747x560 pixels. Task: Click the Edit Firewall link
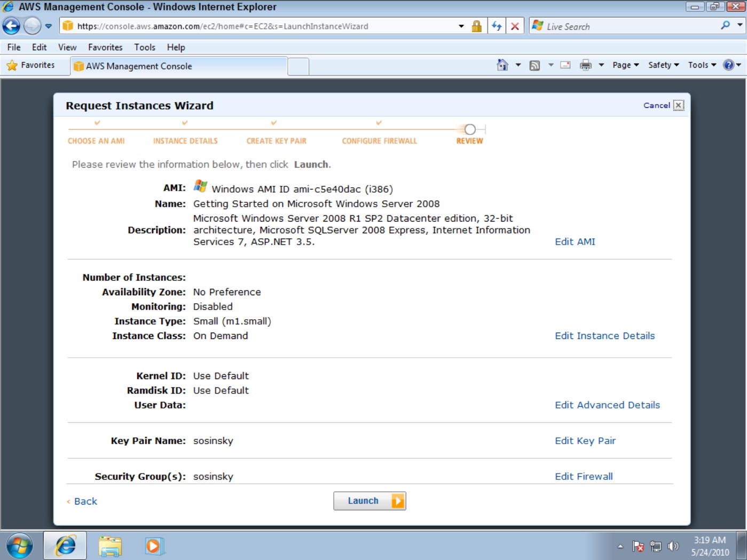(x=584, y=476)
